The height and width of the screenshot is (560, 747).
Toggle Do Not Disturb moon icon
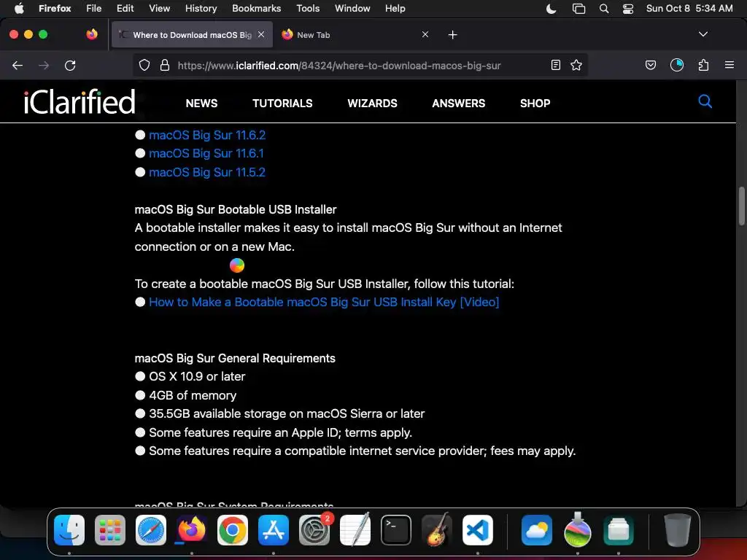pos(551,8)
